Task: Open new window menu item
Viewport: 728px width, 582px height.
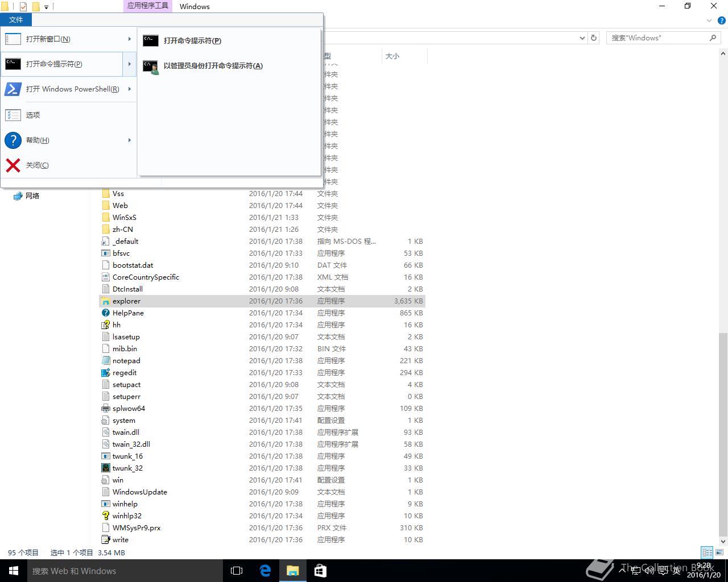Action: click(68, 39)
